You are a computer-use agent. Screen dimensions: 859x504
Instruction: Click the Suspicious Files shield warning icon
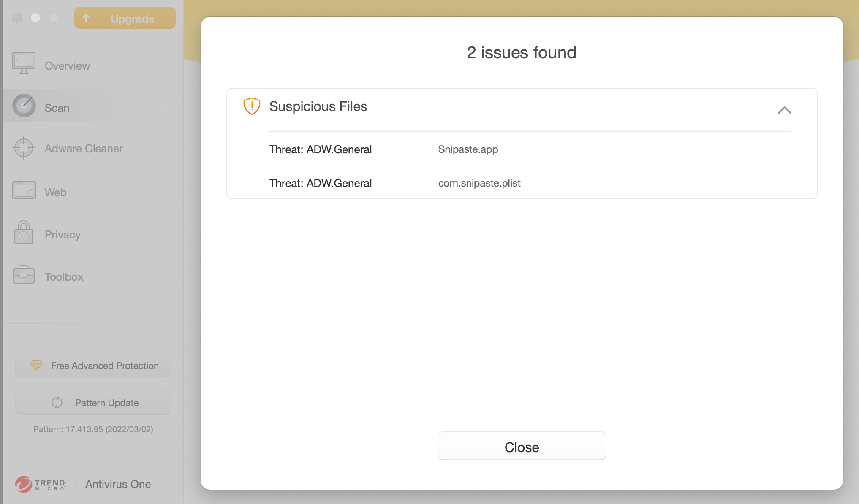(252, 106)
